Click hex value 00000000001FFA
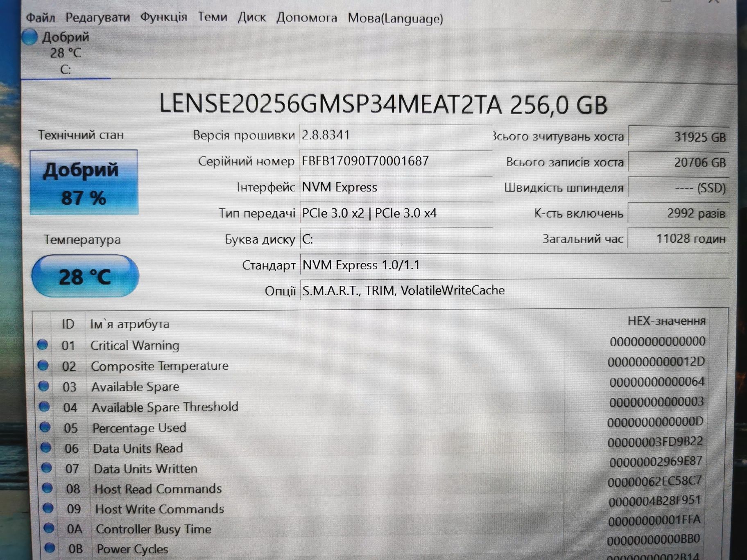Screen dimensions: 747x560 coord(654,520)
